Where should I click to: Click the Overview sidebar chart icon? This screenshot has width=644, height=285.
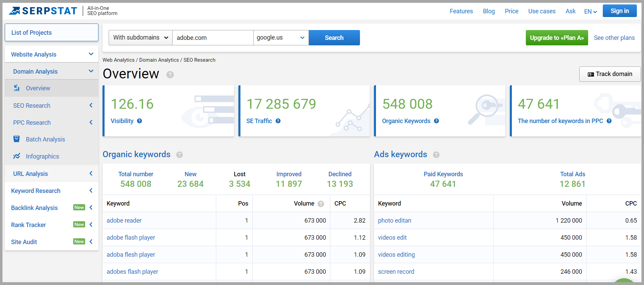17,88
